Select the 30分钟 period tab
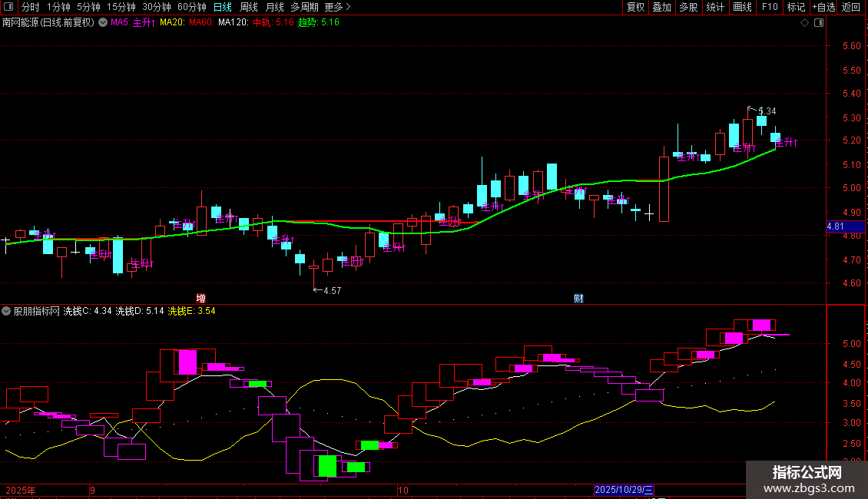The height and width of the screenshot is (499, 868). [156, 7]
